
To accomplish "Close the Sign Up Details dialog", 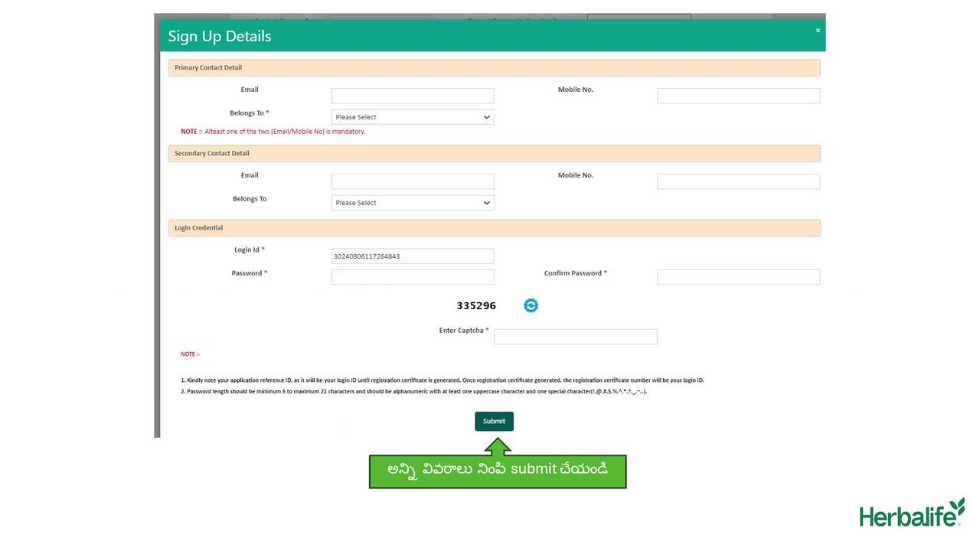I will point(818,31).
